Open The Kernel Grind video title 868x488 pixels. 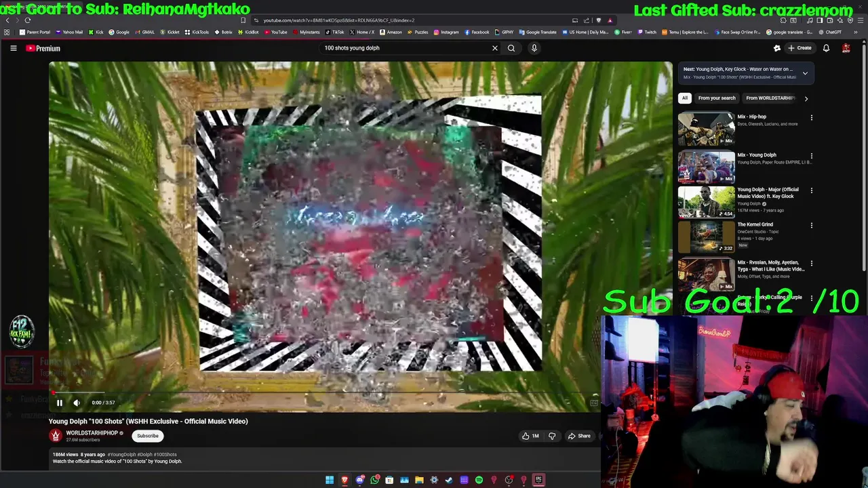coord(755,224)
